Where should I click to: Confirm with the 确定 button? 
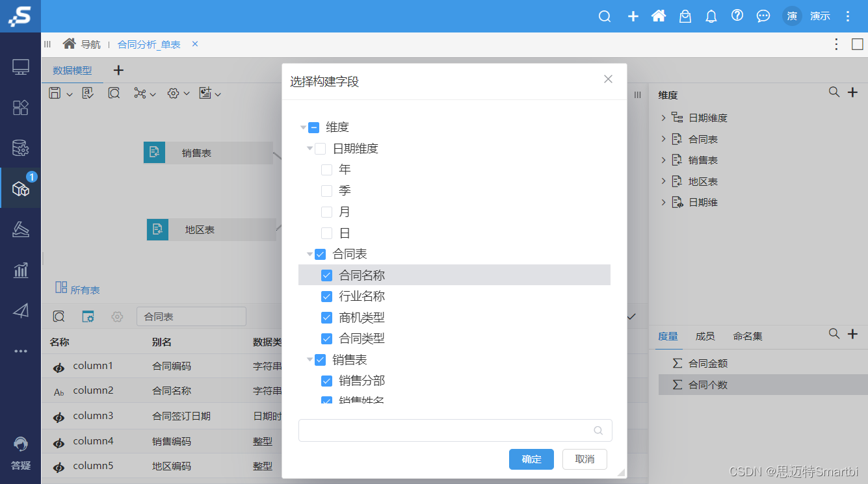click(x=531, y=459)
